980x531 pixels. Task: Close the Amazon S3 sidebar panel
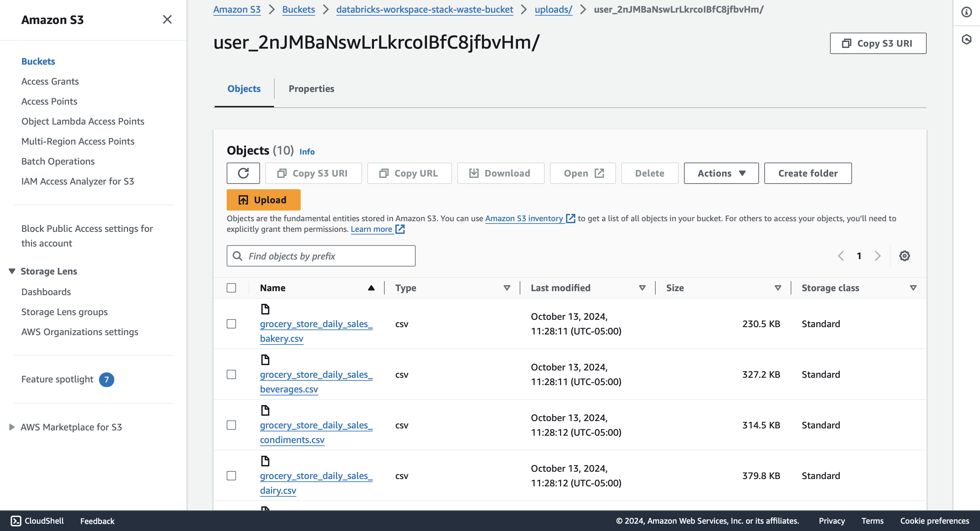click(167, 19)
